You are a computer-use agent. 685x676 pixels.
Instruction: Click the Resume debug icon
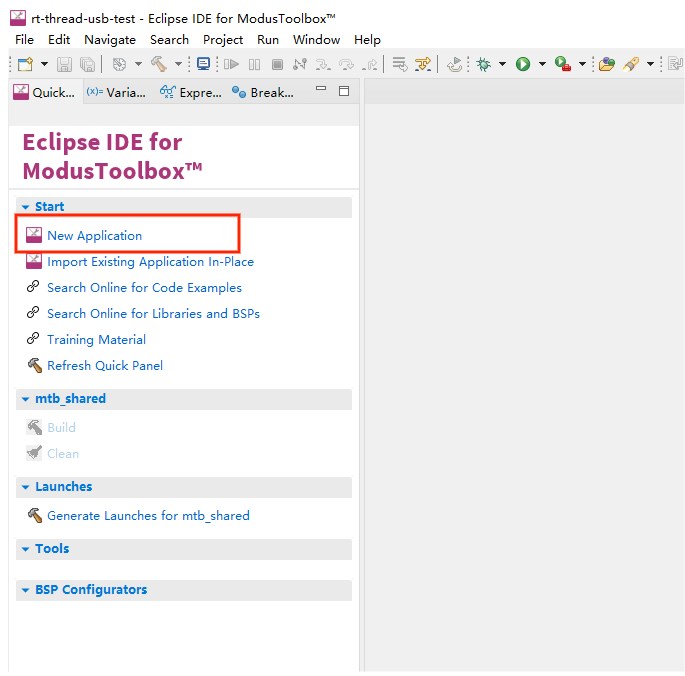(231, 64)
